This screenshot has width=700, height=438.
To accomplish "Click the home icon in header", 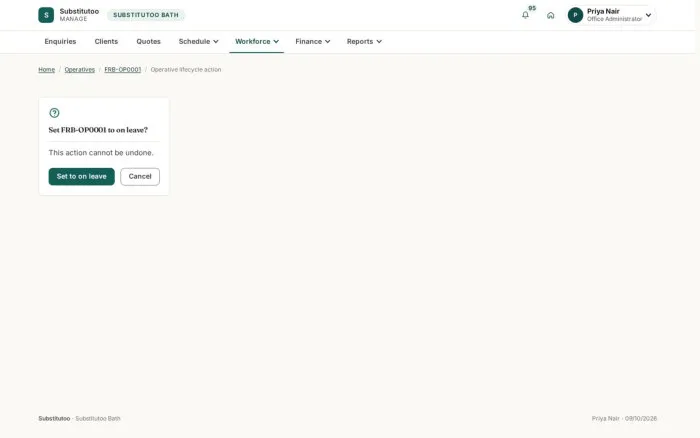I will pyautogui.click(x=550, y=15).
